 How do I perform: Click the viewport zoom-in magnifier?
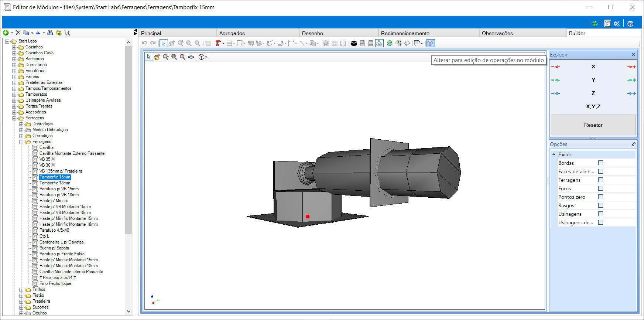coord(166,57)
